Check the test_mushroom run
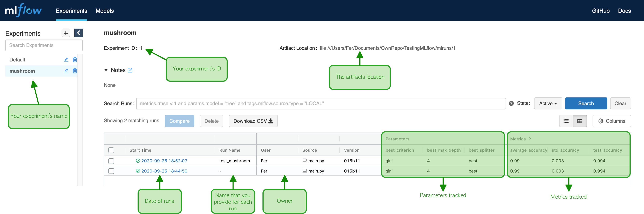 point(111,161)
